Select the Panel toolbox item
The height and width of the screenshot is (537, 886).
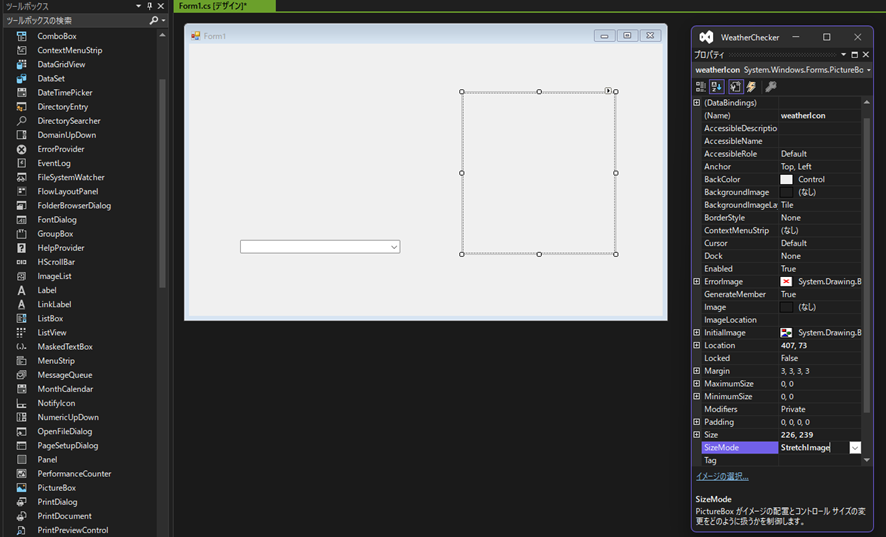(x=47, y=460)
